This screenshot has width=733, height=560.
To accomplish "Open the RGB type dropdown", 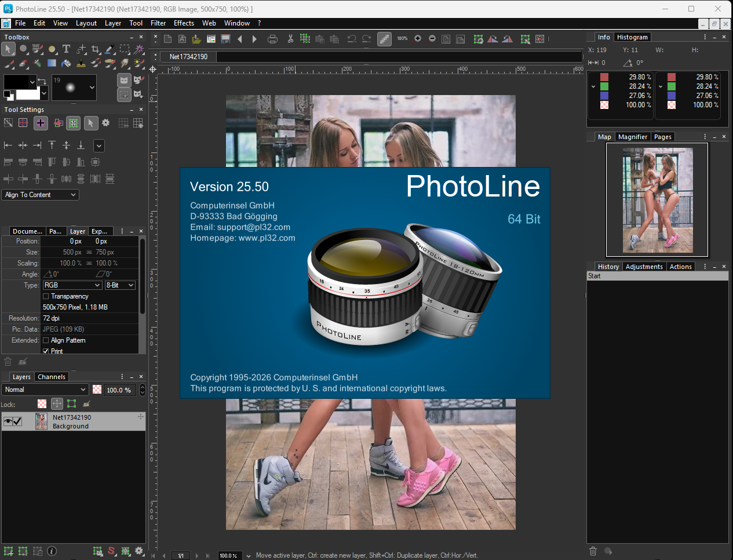I will (x=72, y=285).
